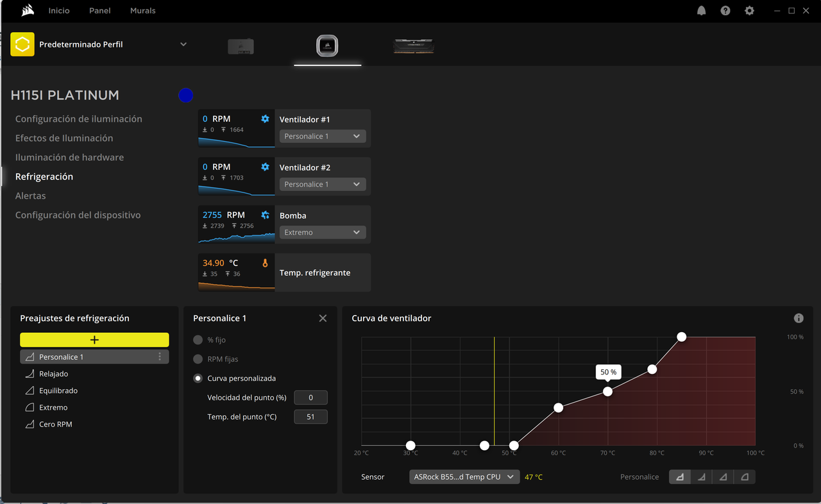Click the blue device color swatch

click(x=185, y=96)
